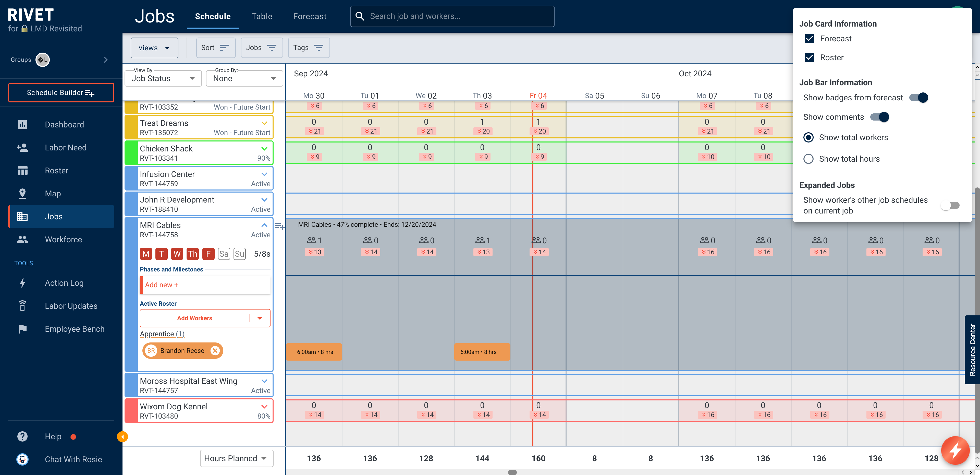Image resolution: width=980 pixels, height=475 pixels.
Task: Open the views dropdown
Action: 154,48
